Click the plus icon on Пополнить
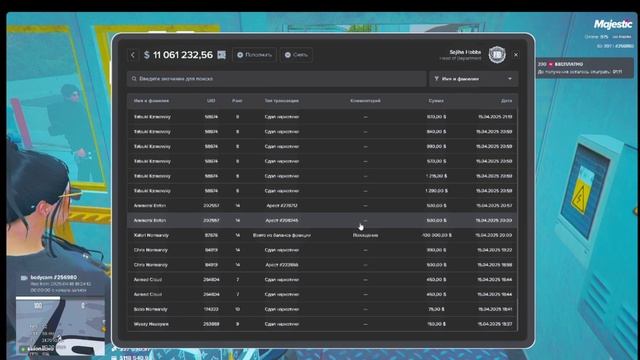This screenshot has width=640, height=360. 240,55
